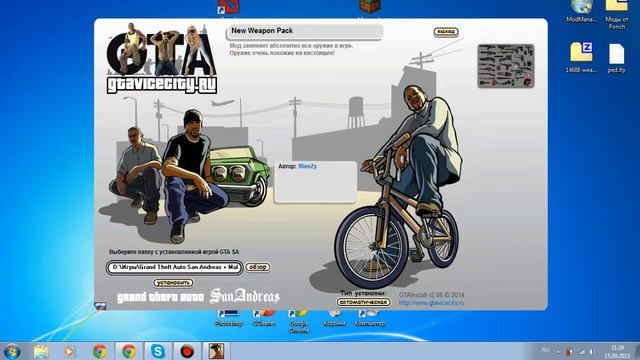The width and height of the screenshot is (640, 360).
Task: Open the Windows Start menu
Action: coord(12,351)
